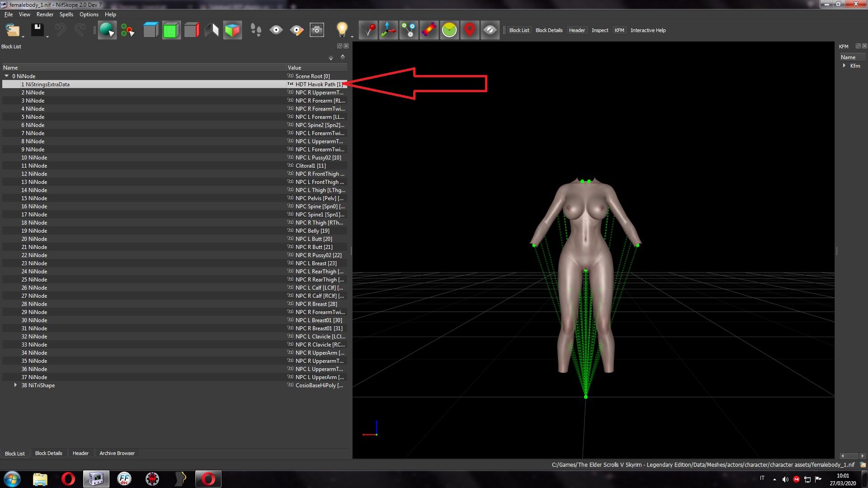Toggle Block Details in the top toolbar

[549, 30]
